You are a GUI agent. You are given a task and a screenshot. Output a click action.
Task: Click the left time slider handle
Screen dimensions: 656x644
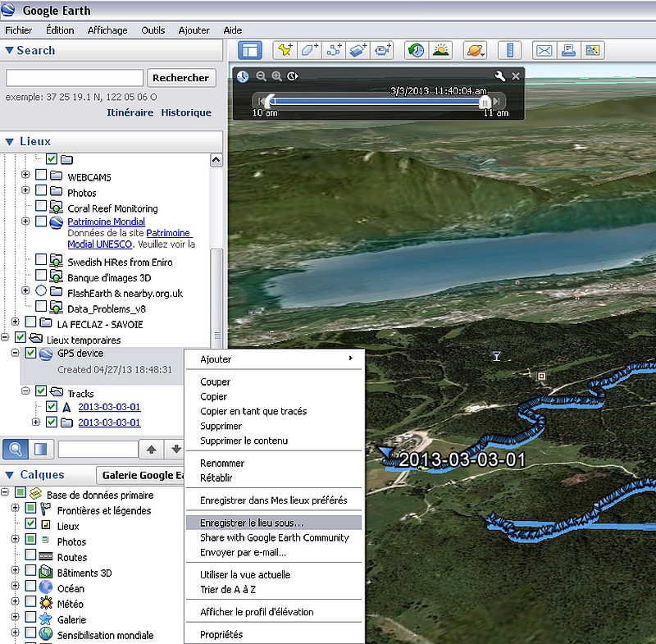coord(271,101)
